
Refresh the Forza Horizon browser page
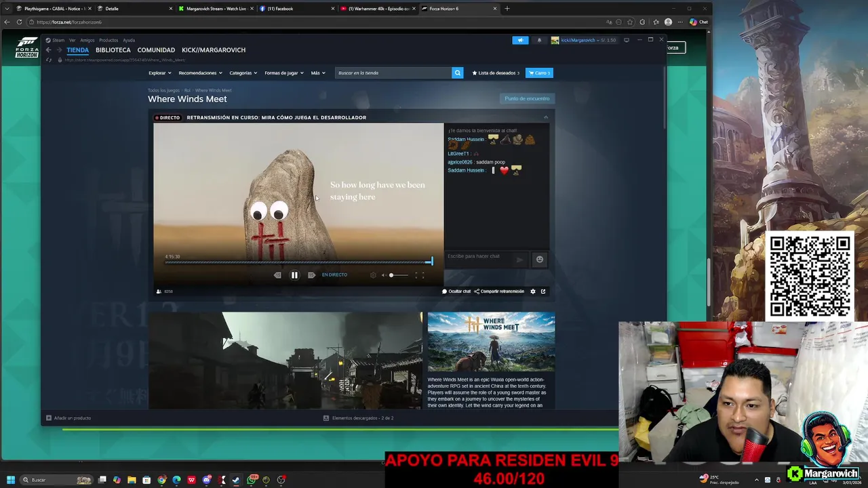(x=19, y=22)
